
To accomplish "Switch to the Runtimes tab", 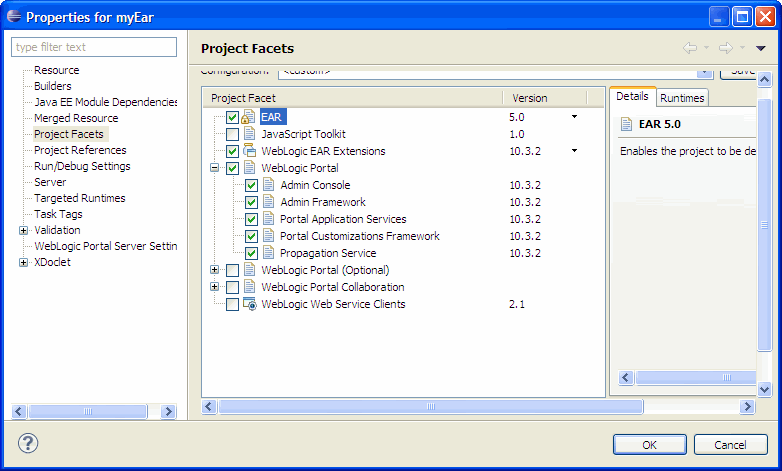I will coord(682,98).
